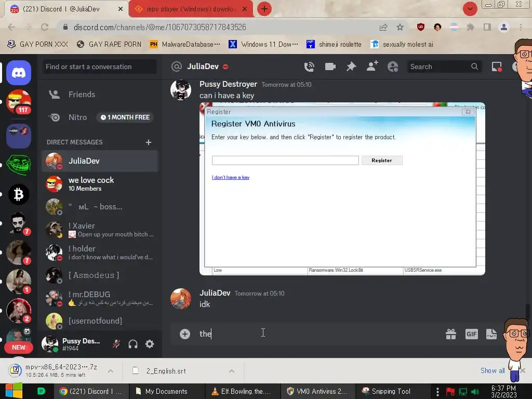Open the Friends list
532x399 pixels.
click(100, 95)
